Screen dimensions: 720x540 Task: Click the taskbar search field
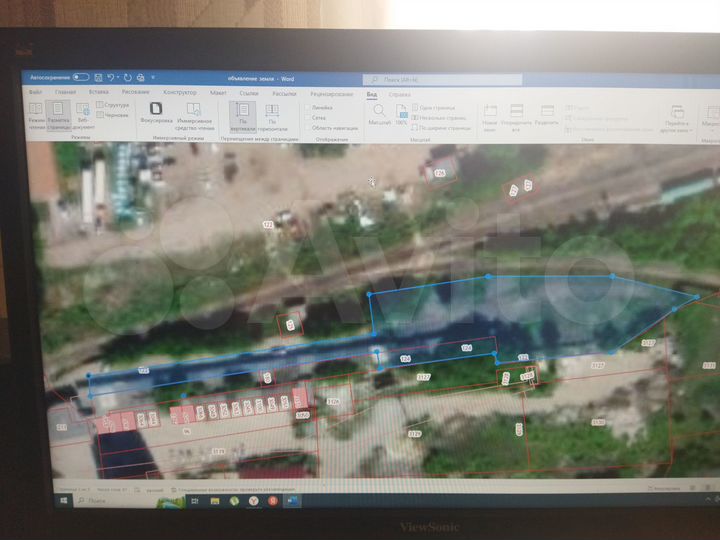pyautogui.click(x=129, y=501)
